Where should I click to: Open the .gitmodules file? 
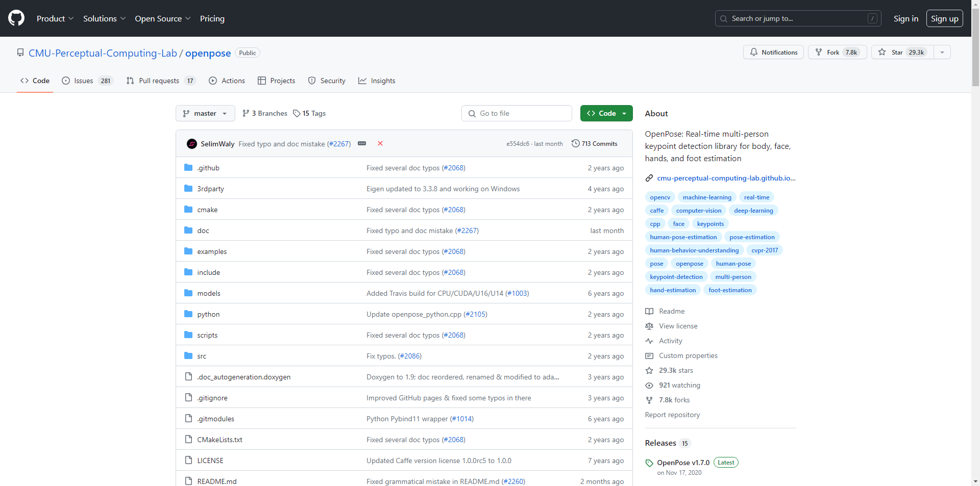point(216,419)
